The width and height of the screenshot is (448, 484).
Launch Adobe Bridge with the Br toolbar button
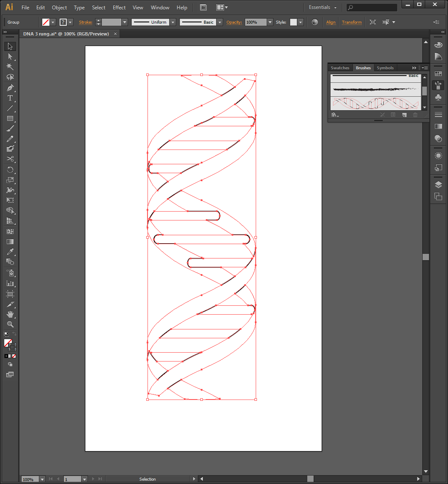coord(203,7)
